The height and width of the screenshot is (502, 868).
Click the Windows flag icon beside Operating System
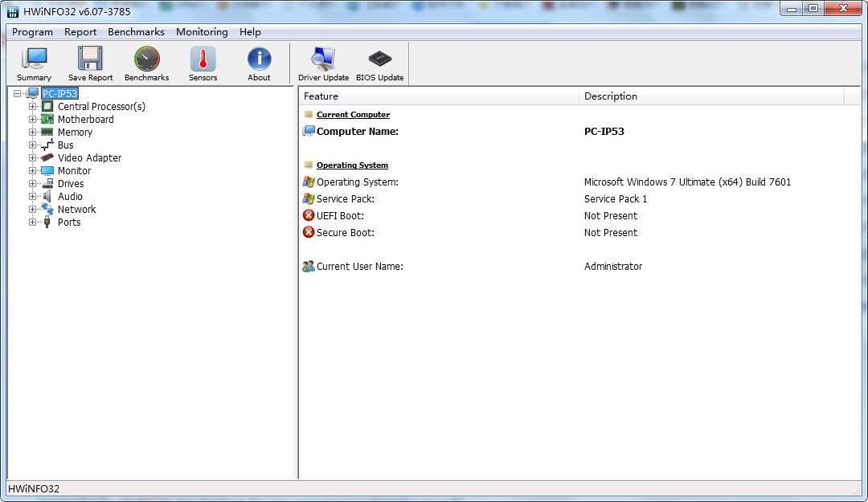point(309,182)
